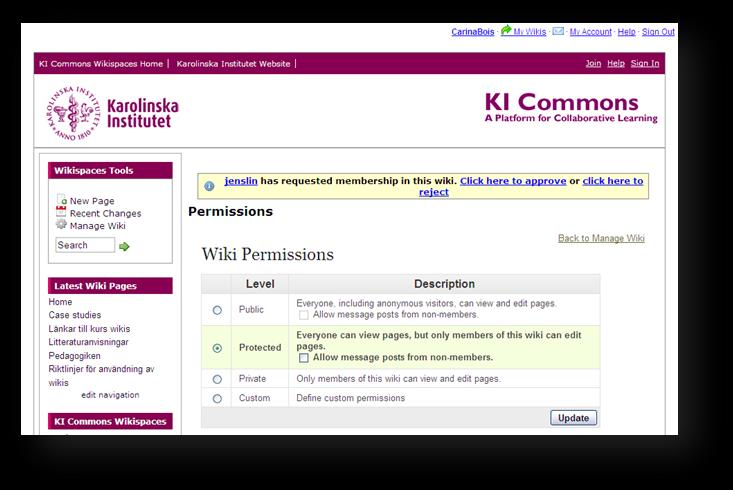Open Länkar till kurs wikis page

point(89,329)
